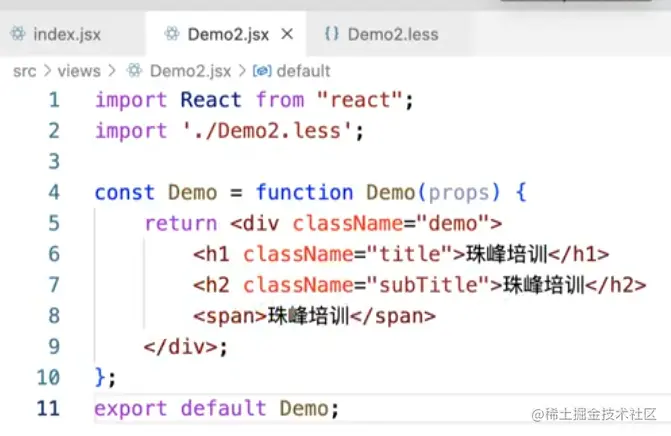The image size is (671, 436).
Task: Click the './Demo2.less' import path
Action: click(x=267, y=131)
